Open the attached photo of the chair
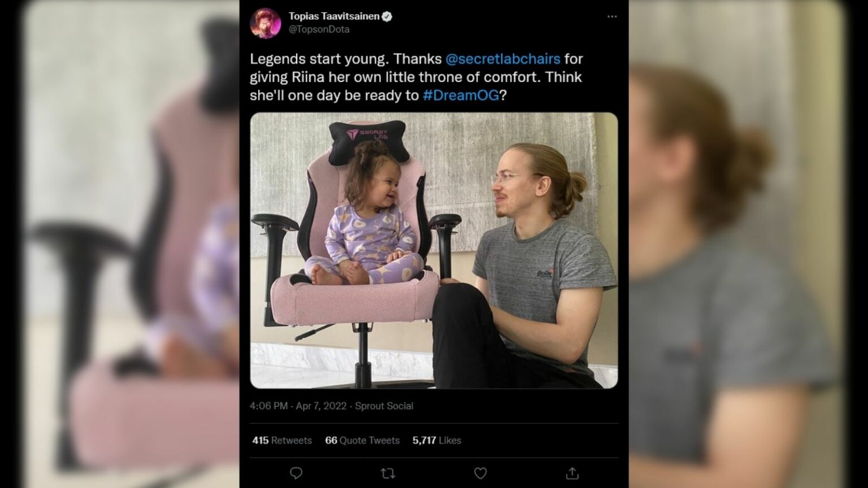 434,250
